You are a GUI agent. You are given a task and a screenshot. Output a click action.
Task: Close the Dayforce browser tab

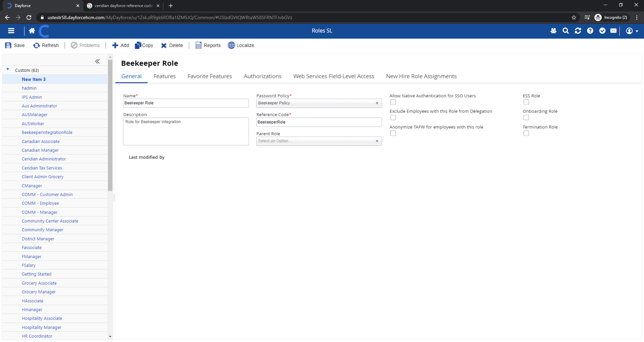(x=78, y=6)
